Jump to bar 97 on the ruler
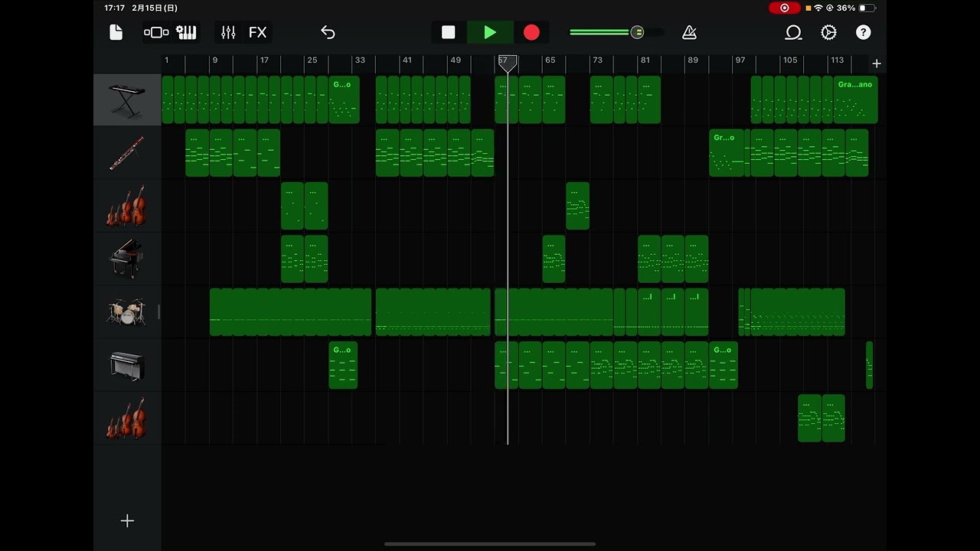The height and width of the screenshot is (551, 980). point(740,60)
